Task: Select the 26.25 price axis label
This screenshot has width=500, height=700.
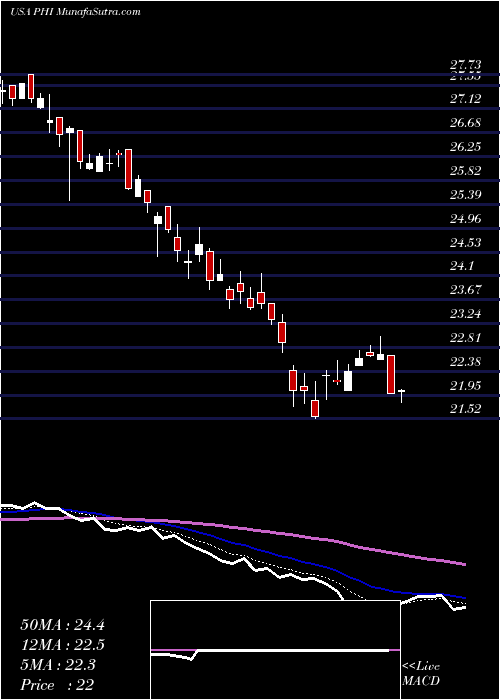Action: coord(465,147)
